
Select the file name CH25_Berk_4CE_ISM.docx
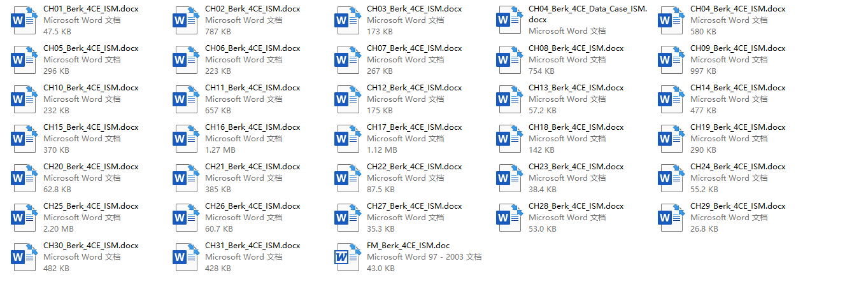(x=91, y=206)
